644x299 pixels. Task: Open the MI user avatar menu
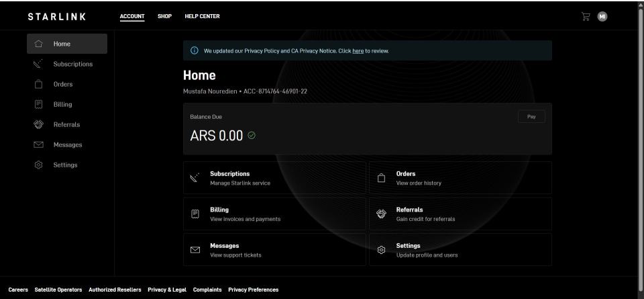point(602,16)
